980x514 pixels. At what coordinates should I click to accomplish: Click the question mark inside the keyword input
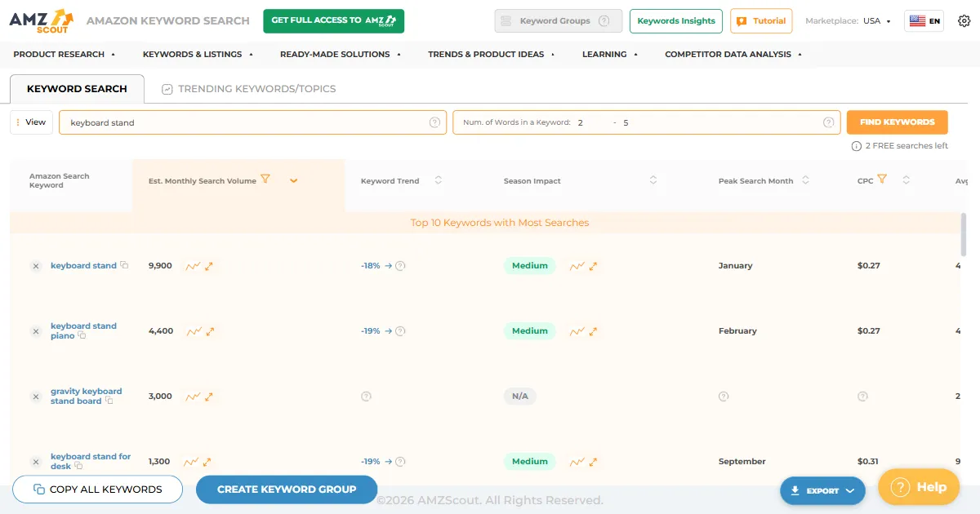[434, 122]
